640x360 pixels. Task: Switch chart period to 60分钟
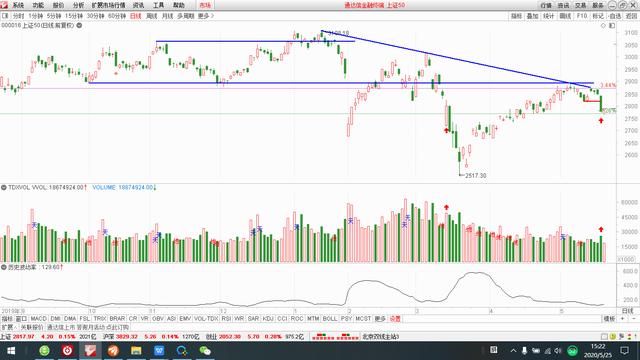pyautogui.click(x=117, y=16)
